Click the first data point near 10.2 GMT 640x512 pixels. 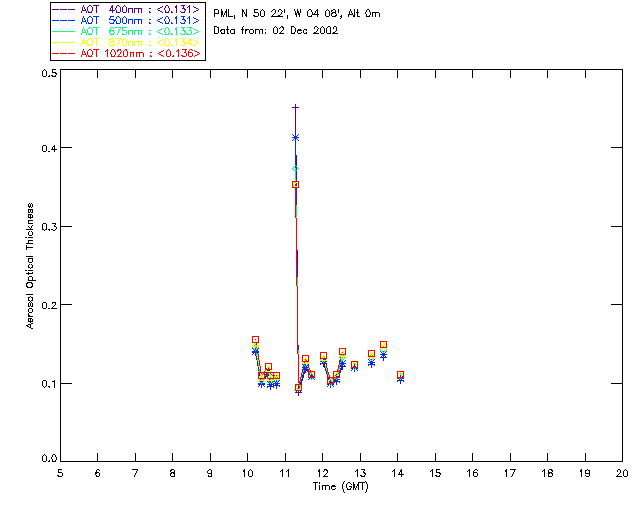point(256,340)
